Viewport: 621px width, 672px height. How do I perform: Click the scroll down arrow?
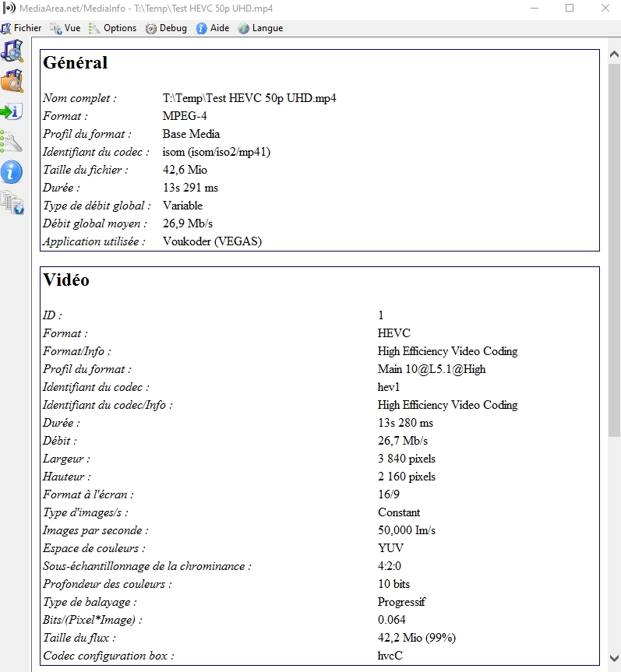click(614, 658)
